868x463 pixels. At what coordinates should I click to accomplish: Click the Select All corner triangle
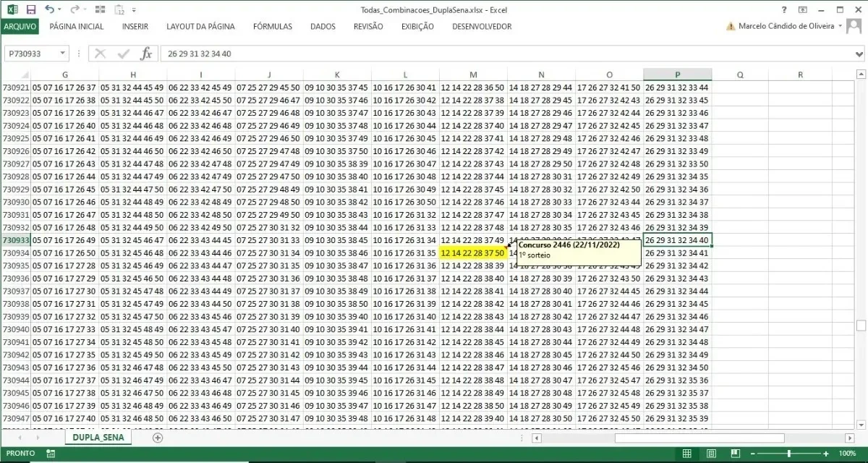click(25, 75)
